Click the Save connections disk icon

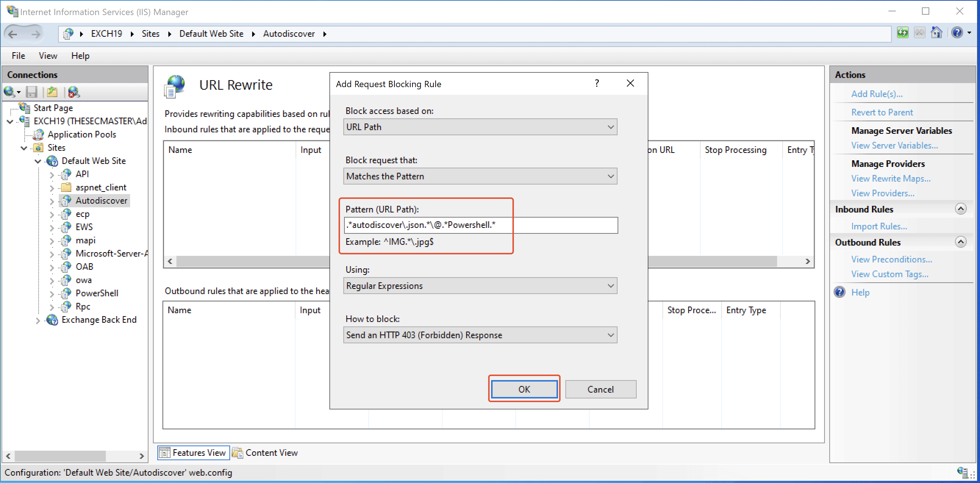click(x=31, y=92)
